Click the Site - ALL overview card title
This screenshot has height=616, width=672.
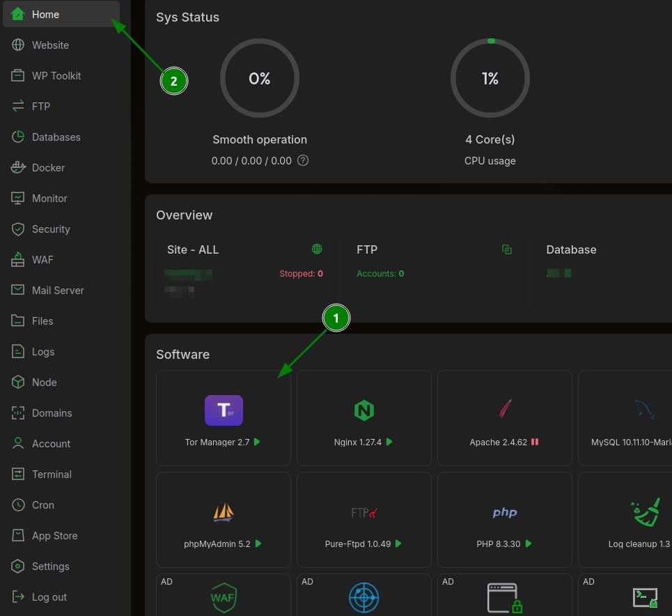click(x=193, y=249)
